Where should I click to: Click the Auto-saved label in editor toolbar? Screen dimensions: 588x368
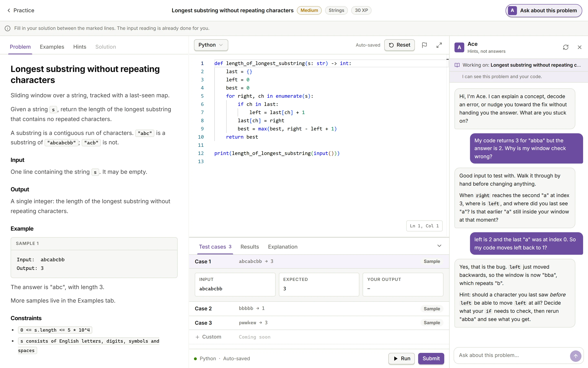click(x=368, y=45)
